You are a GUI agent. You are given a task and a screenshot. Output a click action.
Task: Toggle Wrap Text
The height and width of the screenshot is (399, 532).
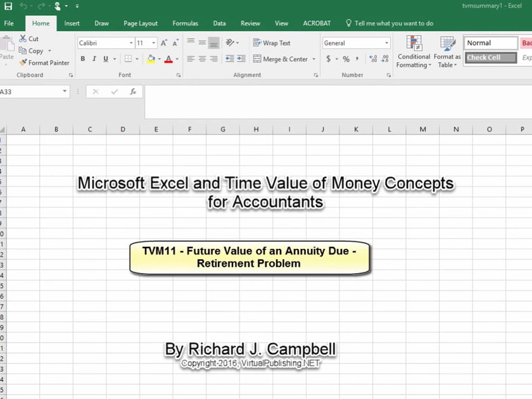pyautogui.click(x=272, y=43)
